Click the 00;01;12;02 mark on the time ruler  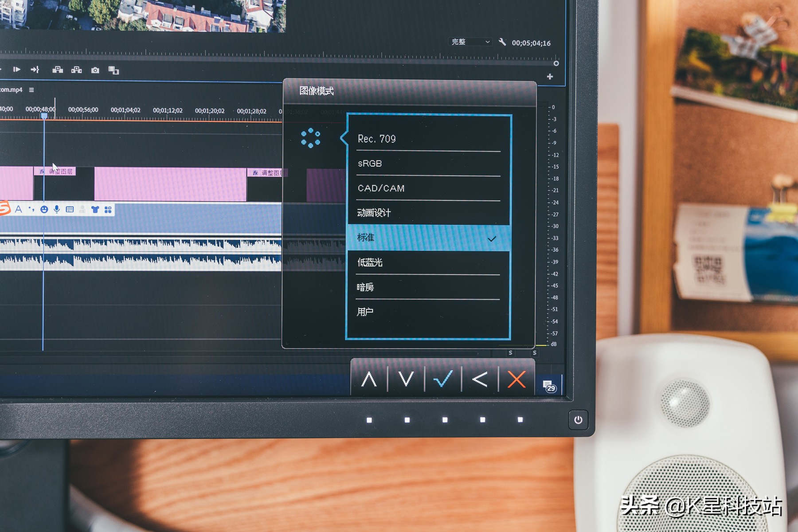pos(168,110)
